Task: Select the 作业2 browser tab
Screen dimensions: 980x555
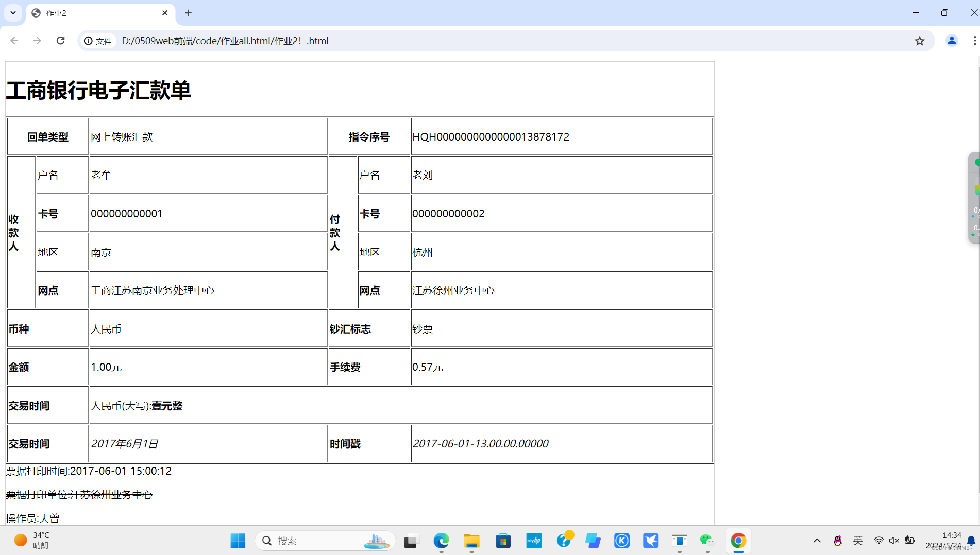Action: coord(100,13)
